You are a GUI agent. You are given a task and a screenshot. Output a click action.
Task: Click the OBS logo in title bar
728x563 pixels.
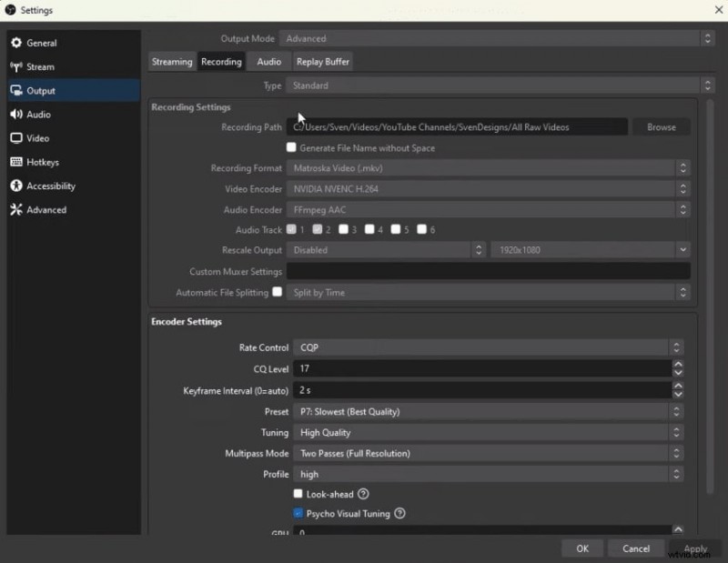tap(10, 10)
